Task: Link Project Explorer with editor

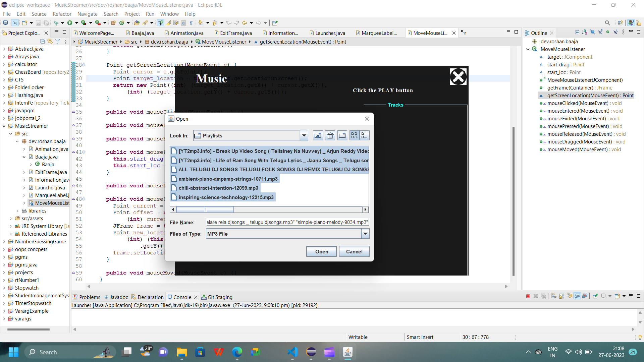Action: coord(50,41)
